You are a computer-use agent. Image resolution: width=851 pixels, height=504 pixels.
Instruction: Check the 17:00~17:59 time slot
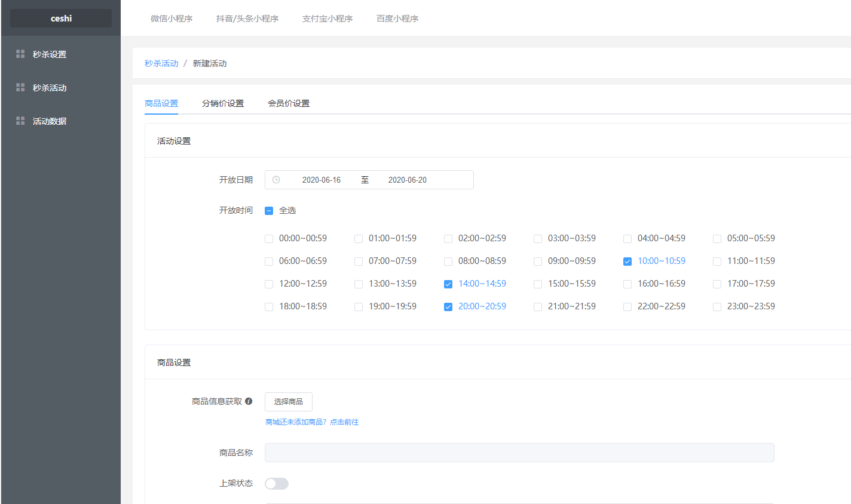(x=717, y=284)
